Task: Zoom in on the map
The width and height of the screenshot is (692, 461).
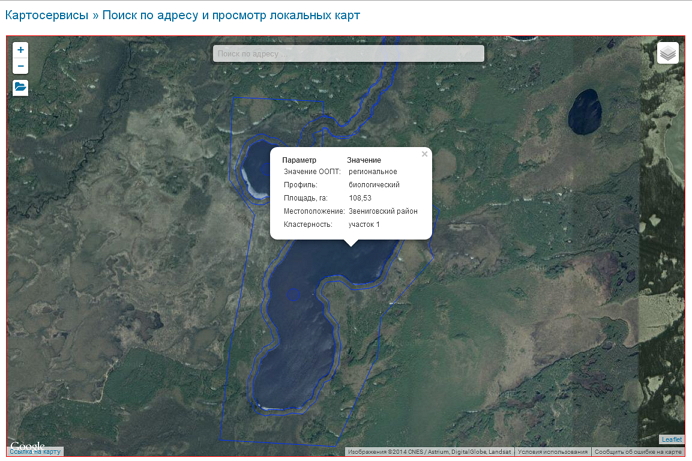Action: [20, 50]
